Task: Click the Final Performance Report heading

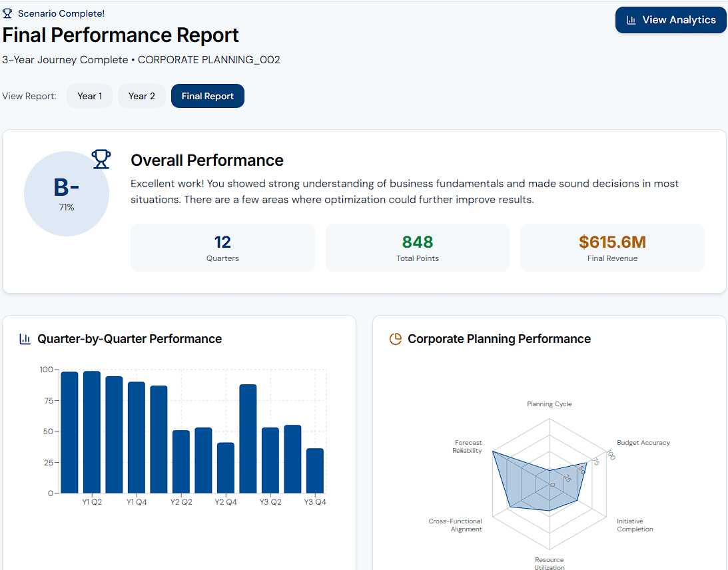Action: (x=120, y=35)
